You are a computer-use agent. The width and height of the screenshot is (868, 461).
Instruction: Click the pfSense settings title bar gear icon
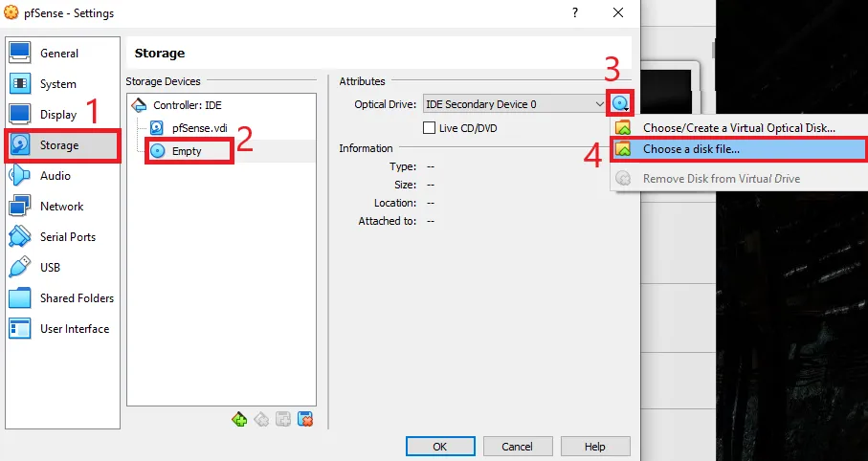pos(11,12)
